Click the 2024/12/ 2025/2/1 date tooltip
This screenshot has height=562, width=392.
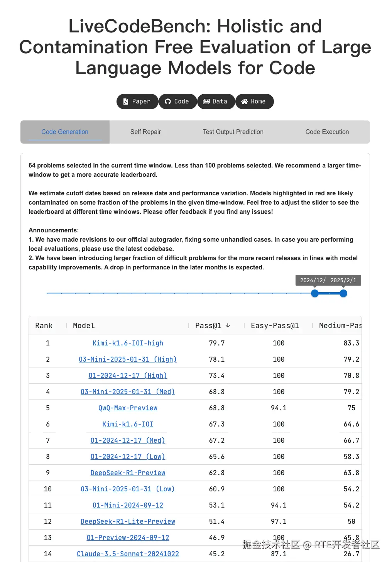(x=328, y=280)
